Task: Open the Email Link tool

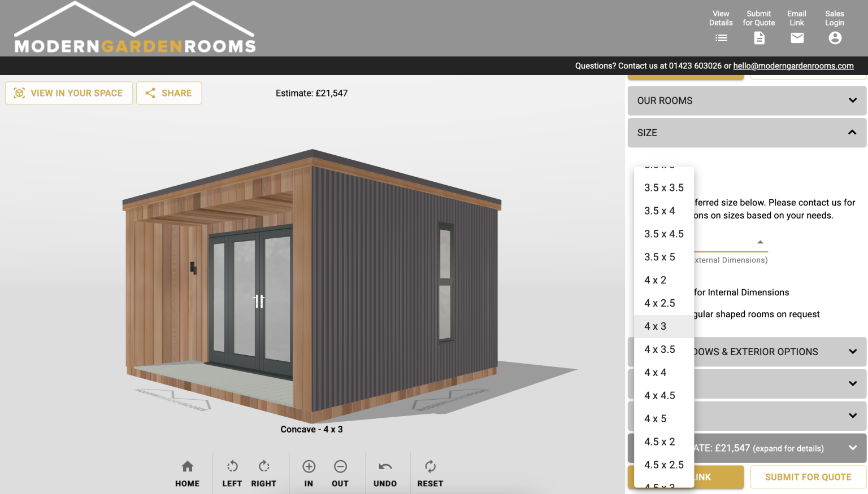Action: (x=797, y=38)
